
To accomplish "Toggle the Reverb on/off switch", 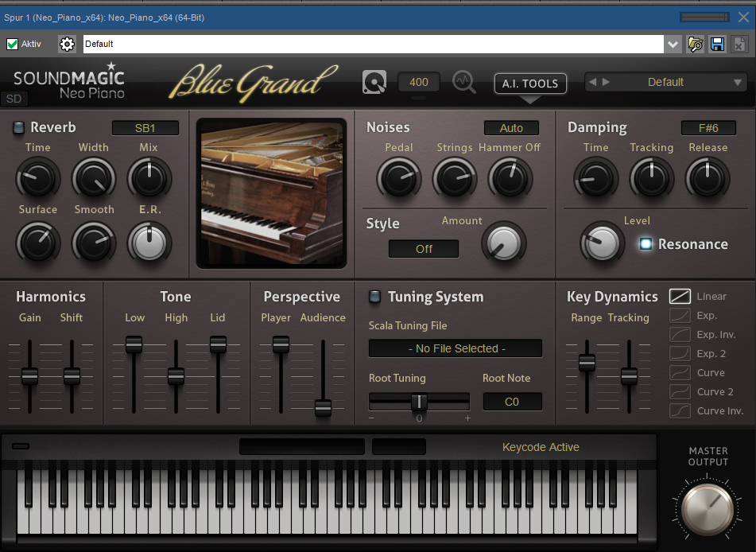I will pos(18,127).
